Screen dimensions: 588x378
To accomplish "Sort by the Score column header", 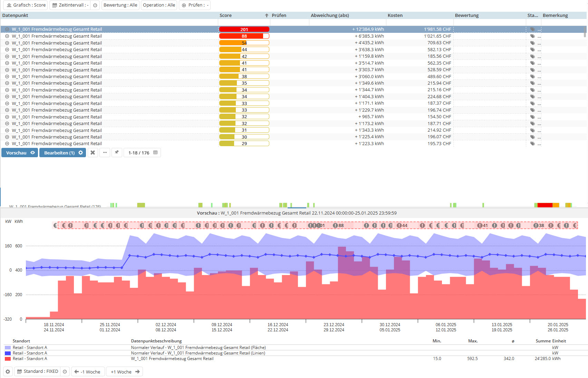I will pyautogui.click(x=225, y=16).
